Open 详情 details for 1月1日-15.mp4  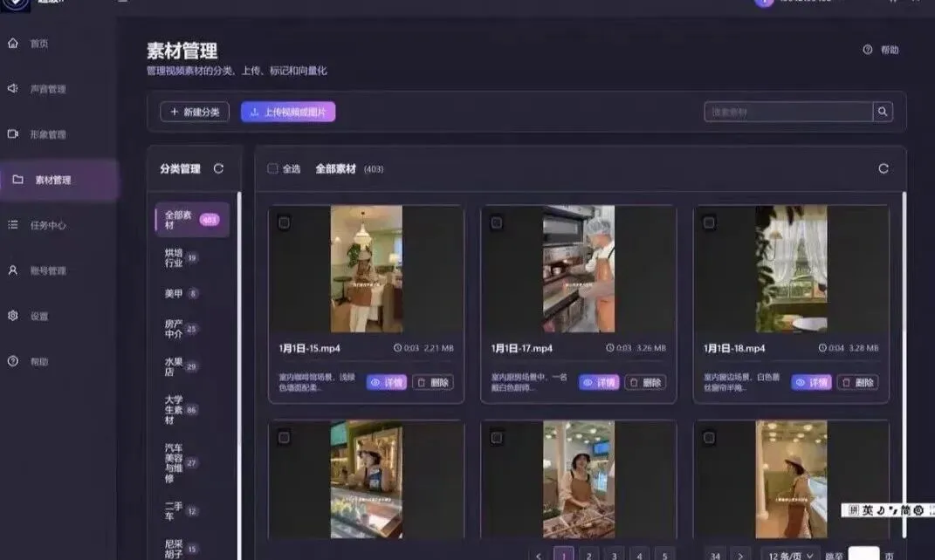[x=387, y=382]
